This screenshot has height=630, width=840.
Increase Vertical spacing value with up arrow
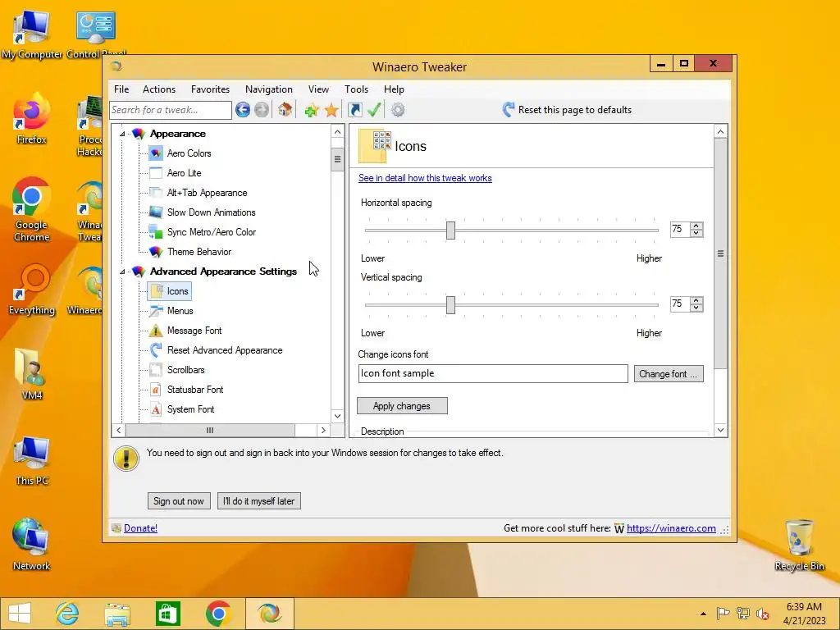click(696, 300)
